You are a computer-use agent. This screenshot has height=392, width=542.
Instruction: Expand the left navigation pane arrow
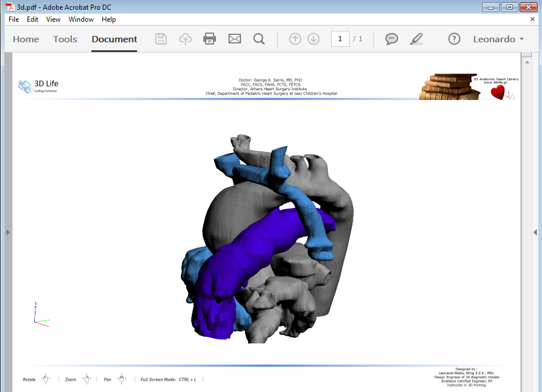[x=8, y=232]
